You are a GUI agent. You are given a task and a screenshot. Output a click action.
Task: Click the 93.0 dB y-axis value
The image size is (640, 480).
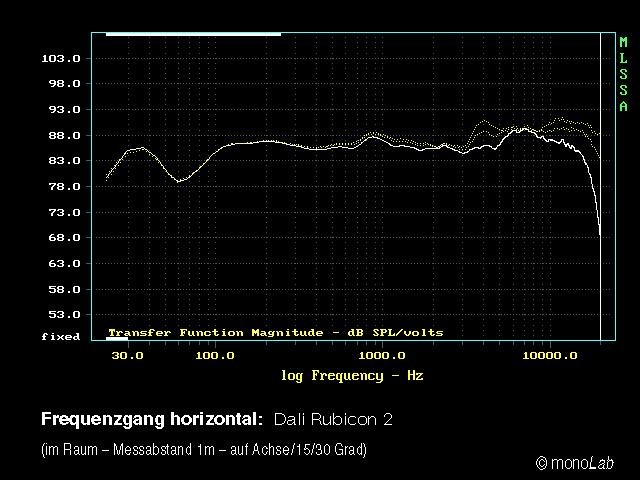tap(60, 110)
